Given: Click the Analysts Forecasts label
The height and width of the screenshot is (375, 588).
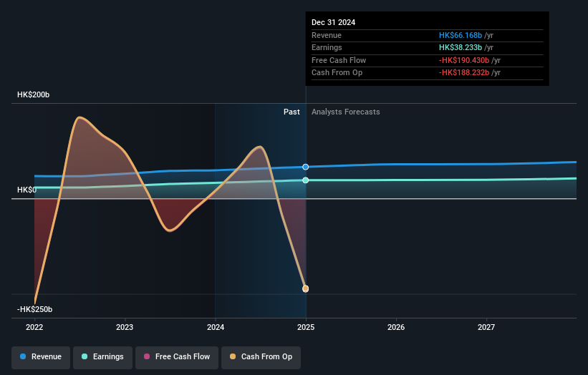Looking at the screenshot, I should click(x=346, y=112).
